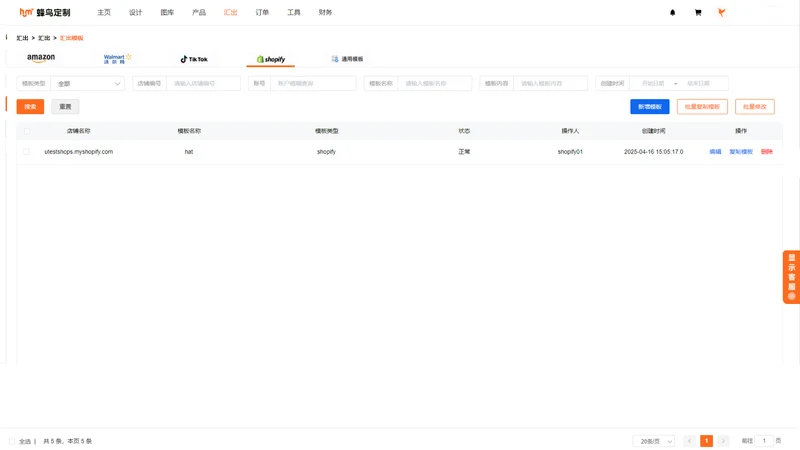
Task: Go to the next page arrow
Action: (723, 441)
